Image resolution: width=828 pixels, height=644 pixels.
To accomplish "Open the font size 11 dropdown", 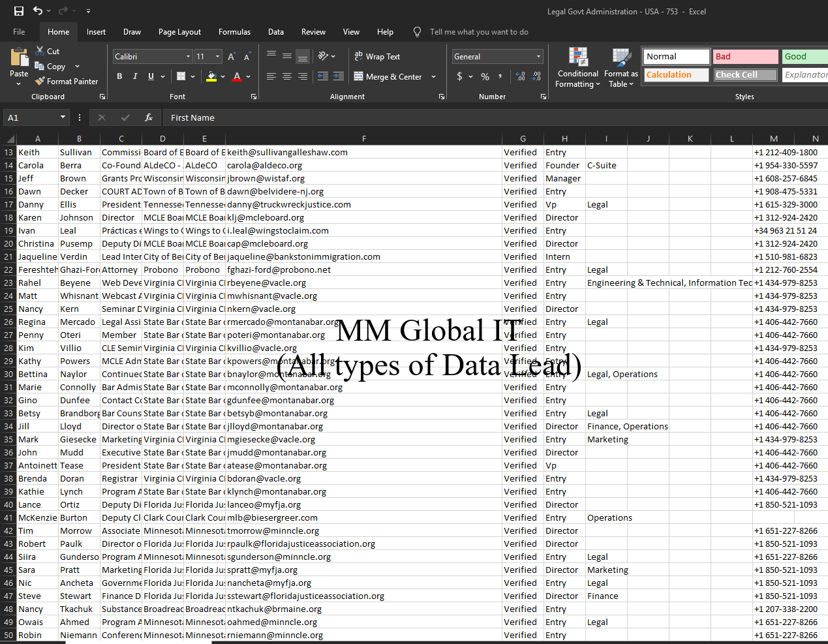I will pos(218,57).
